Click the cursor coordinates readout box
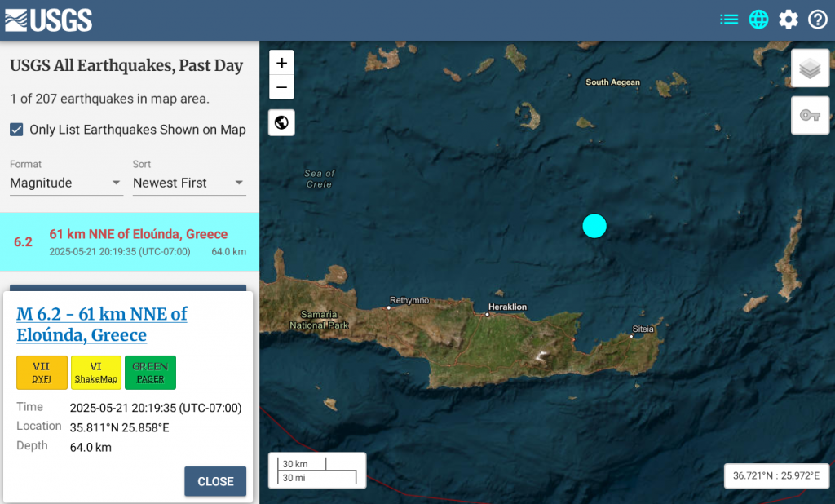835x504 pixels. coord(776,475)
